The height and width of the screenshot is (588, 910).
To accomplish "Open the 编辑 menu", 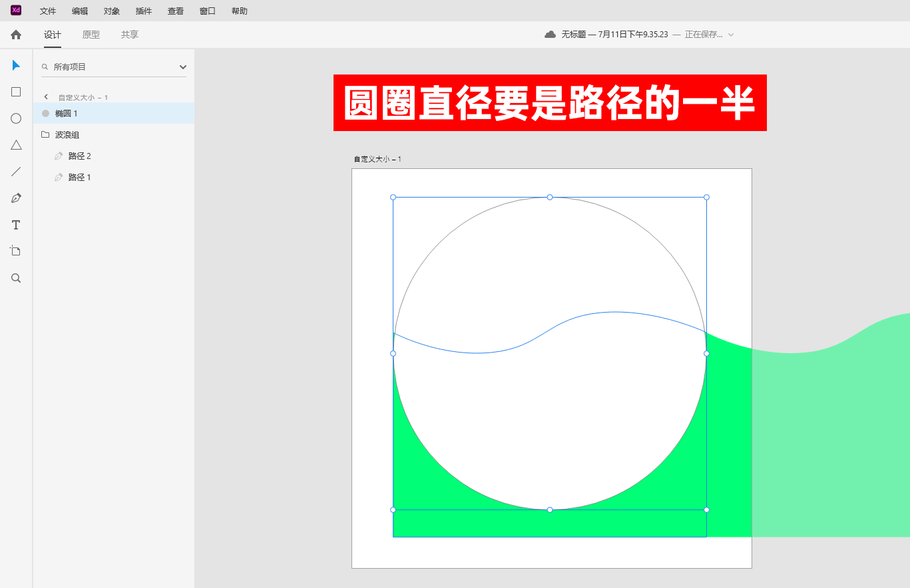I will [80, 11].
